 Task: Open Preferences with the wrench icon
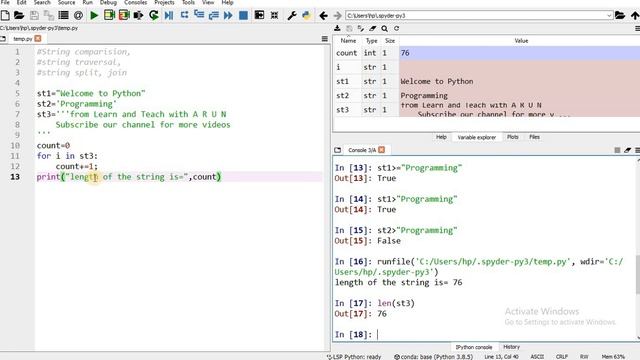[291, 16]
